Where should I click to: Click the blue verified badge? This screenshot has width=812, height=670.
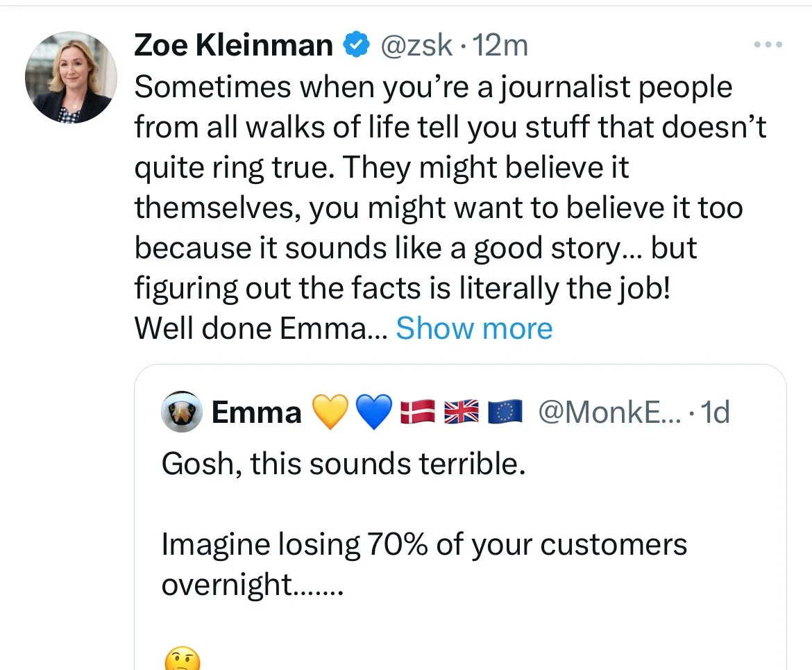[x=356, y=46]
